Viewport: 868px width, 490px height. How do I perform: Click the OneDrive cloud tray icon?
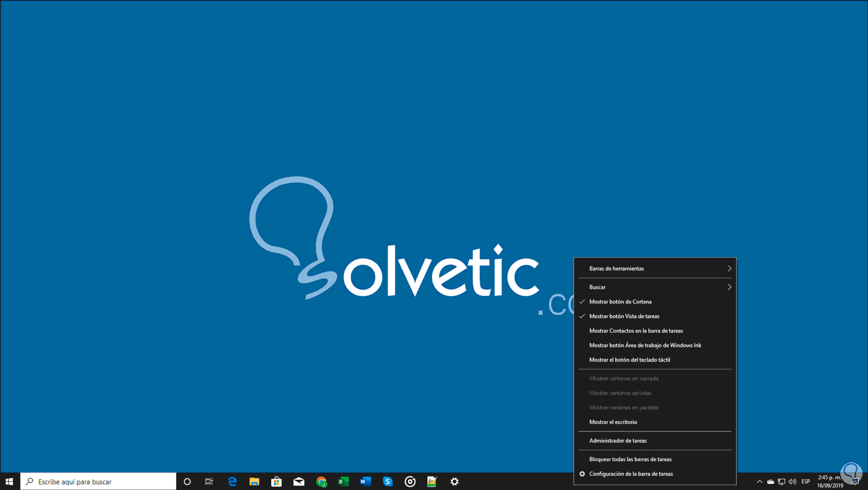coord(770,481)
